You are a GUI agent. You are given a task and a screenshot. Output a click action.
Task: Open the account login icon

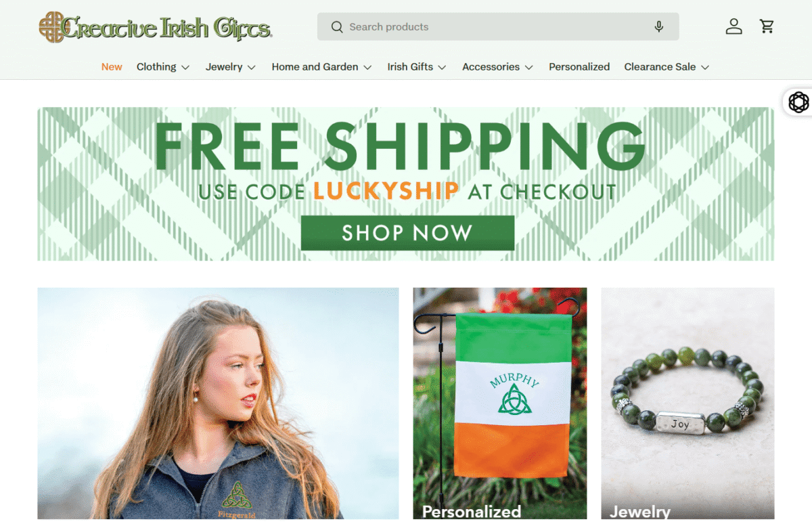734,26
